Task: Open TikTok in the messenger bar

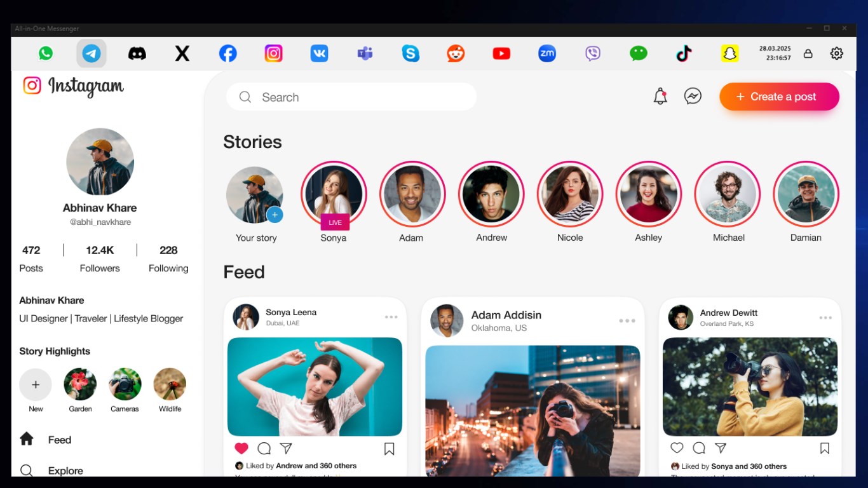Action: pyautogui.click(x=684, y=53)
